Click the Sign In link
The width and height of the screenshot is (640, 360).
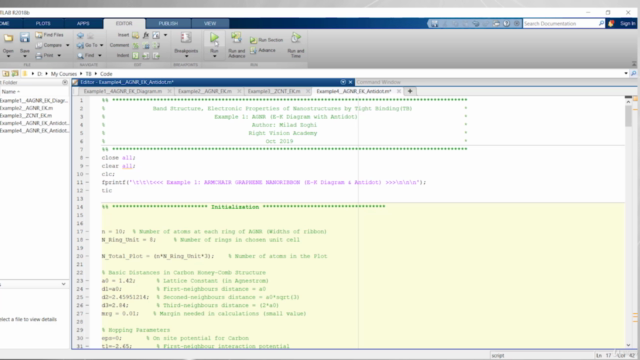click(627, 24)
